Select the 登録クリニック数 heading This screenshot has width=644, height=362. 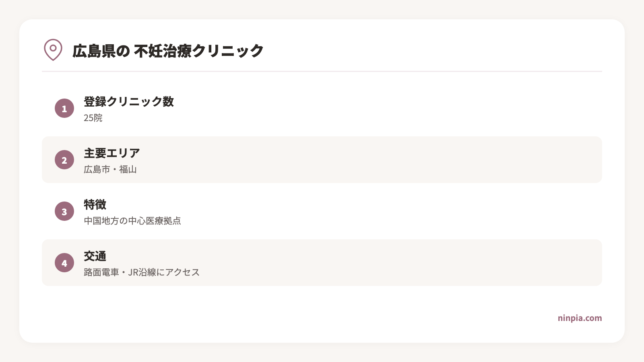(129, 101)
